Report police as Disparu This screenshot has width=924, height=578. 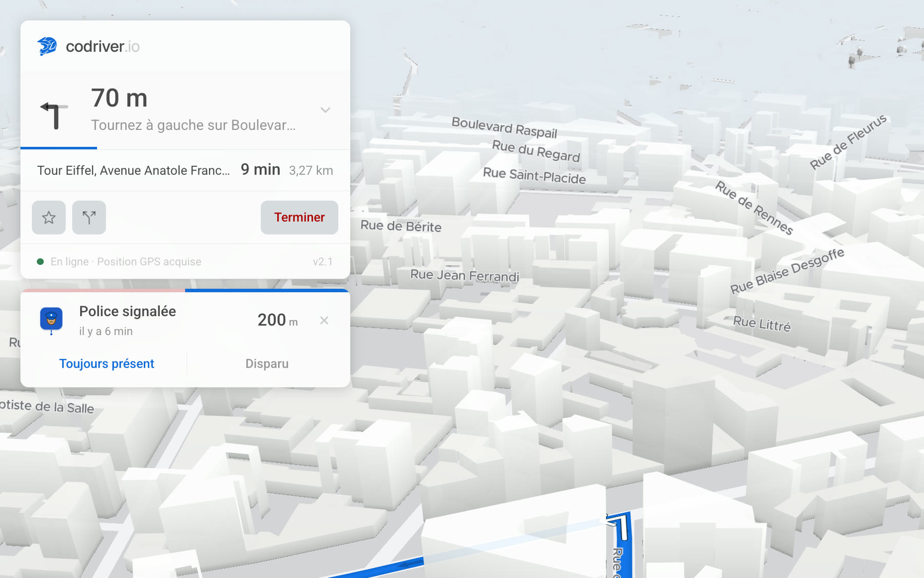click(x=267, y=363)
